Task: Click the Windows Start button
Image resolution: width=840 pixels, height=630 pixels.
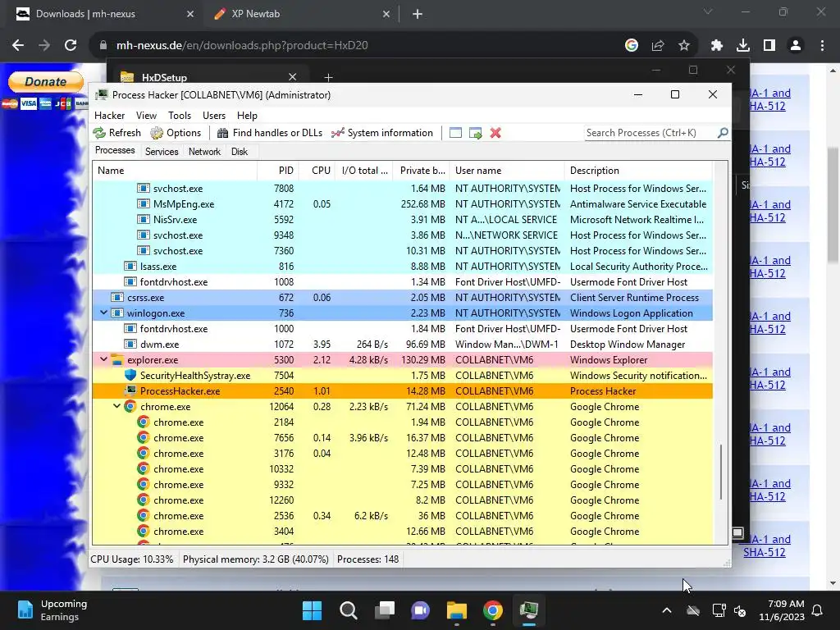Action: 313,610
